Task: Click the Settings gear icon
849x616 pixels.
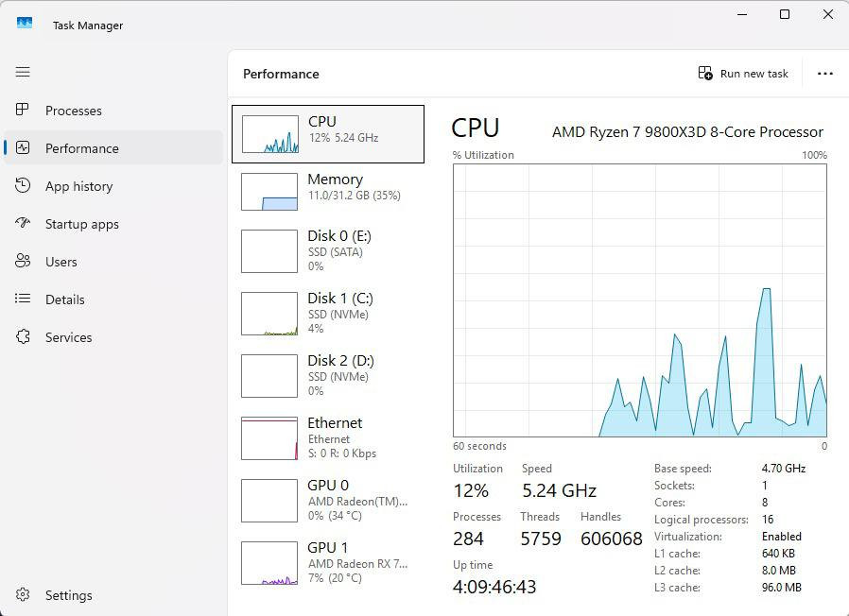Action: [24, 595]
